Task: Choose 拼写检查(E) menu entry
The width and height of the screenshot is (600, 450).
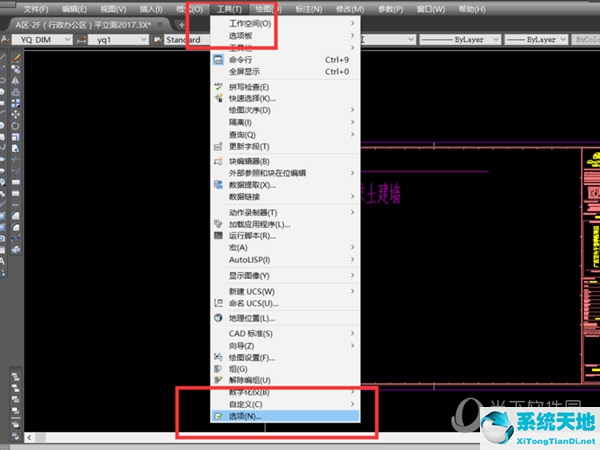Action: coord(285,87)
